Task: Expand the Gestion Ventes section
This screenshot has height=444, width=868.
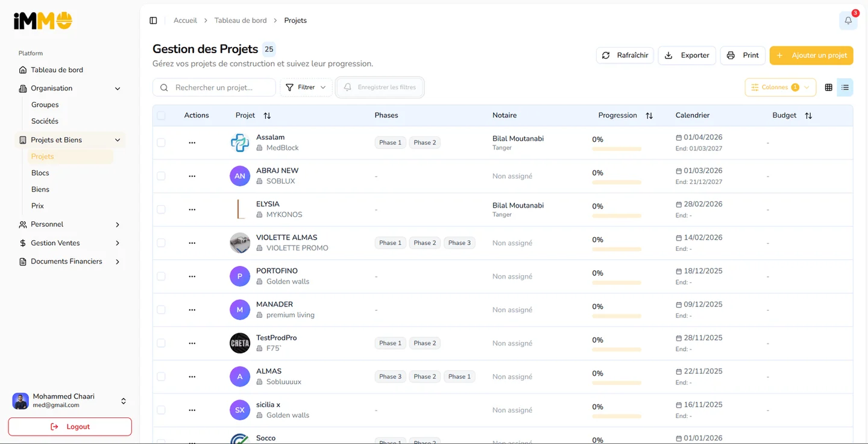Action: (70, 243)
